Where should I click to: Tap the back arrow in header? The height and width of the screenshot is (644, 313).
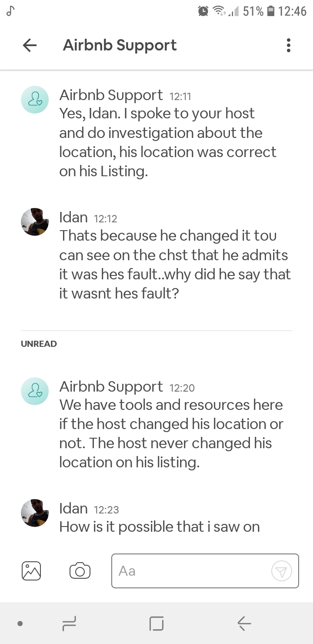[x=30, y=45]
